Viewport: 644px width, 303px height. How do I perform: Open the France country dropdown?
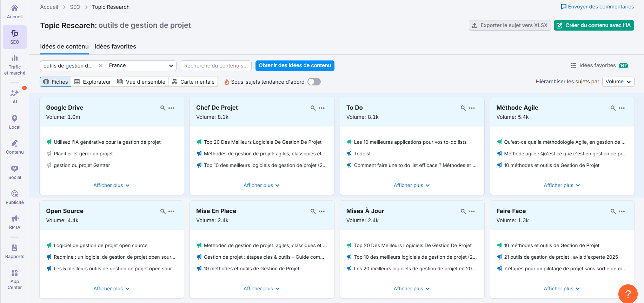click(x=141, y=66)
